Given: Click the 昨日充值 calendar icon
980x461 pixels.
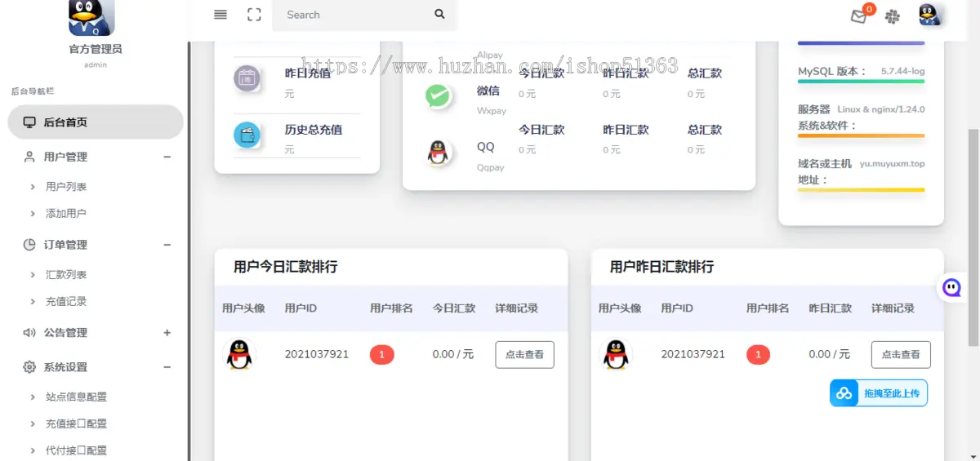Looking at the screenshot, I should pyautogui.click(x=247, y=78).
